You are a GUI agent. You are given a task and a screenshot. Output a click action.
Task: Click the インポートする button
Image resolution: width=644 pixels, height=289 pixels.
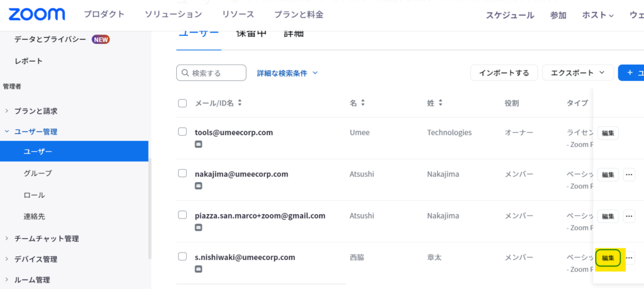point(504,73)
